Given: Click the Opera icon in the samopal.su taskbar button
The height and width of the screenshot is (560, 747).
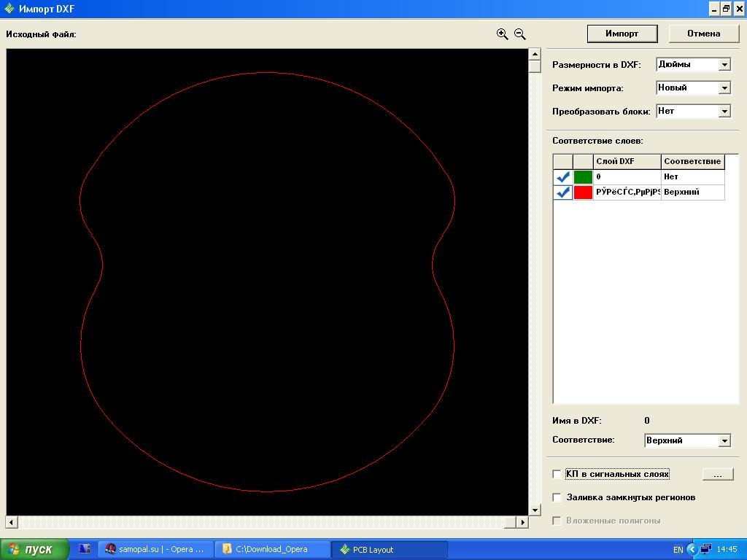Looking at the screenshot, I should (111, 549).
